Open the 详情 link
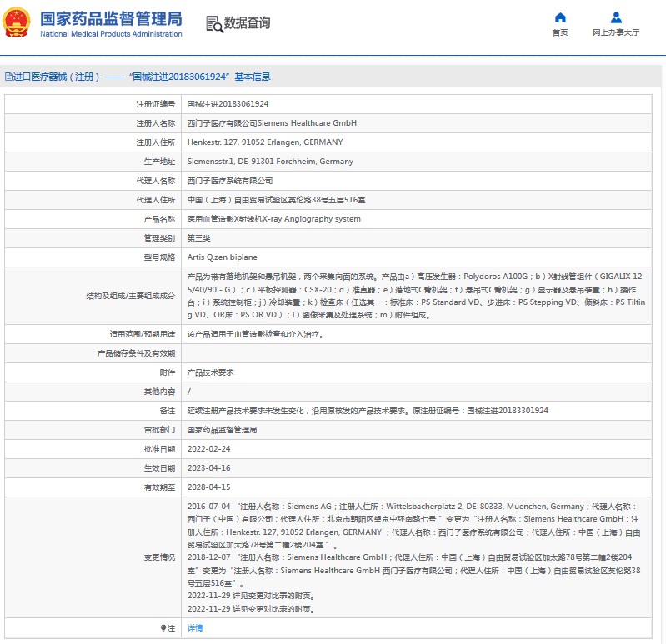The height and width of the screenshot is (644, 666). (195, 628)
